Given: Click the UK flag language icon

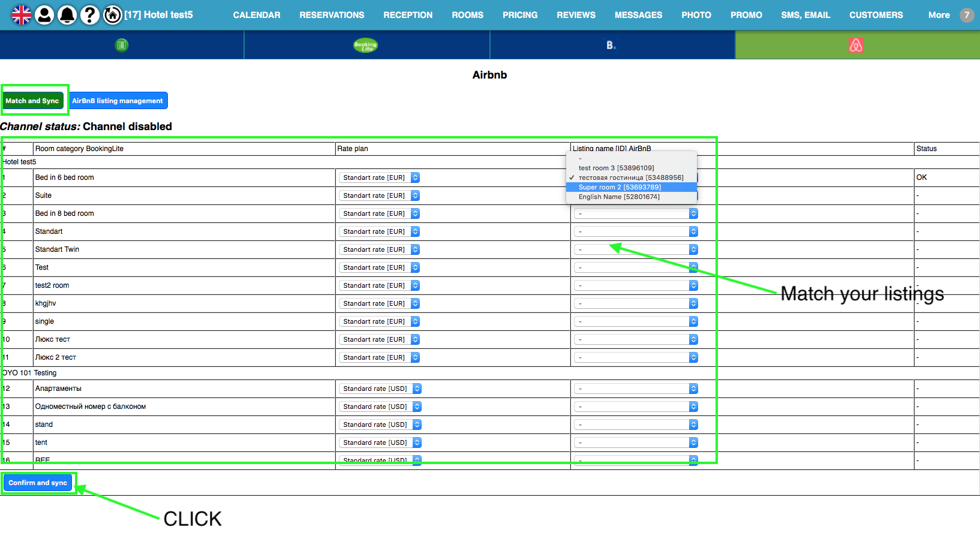Looking at the screenshot, I should [x=22, y=15].
